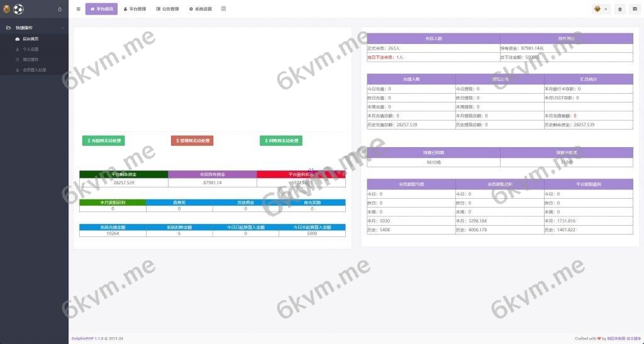Click the value 87981.14 under 会员持有资金
644x344 pixels.
click(x=213, y=182)
